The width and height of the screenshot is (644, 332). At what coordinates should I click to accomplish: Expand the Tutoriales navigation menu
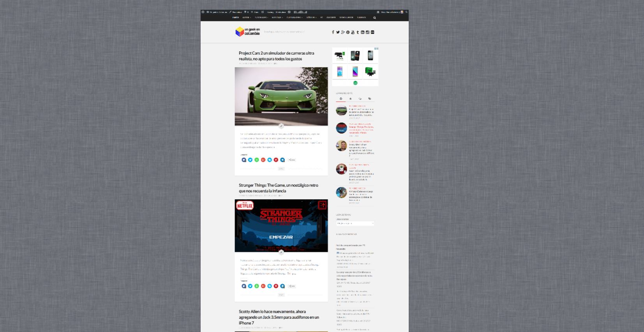click(261, 18)
